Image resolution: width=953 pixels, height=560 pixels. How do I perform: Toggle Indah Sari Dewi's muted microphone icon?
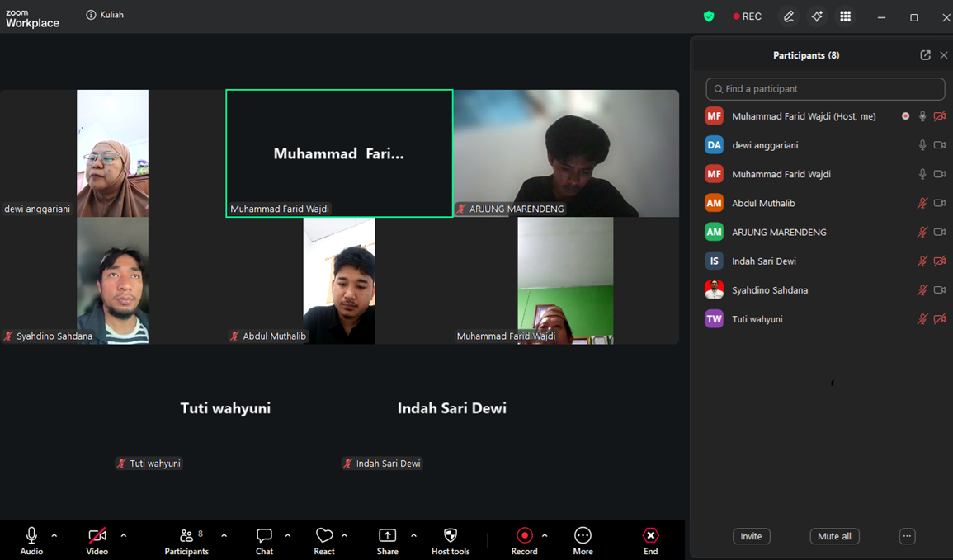[922, 261]
